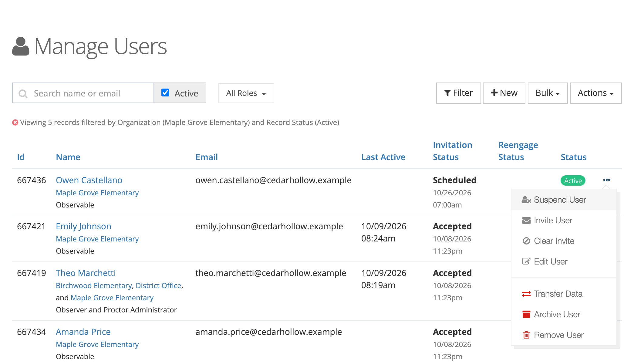Open Owen Castellano's profile link
Screen dimensions: 634x364
coord(89,180)
